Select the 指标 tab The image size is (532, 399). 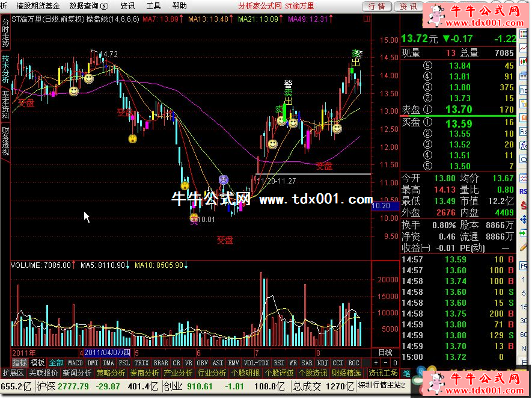pos(19,363)
